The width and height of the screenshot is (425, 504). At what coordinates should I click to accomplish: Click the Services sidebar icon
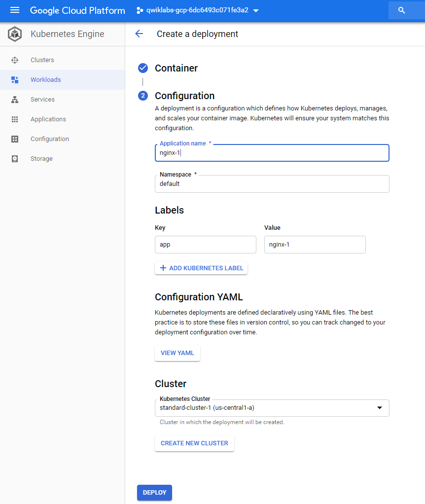[15, 100]
